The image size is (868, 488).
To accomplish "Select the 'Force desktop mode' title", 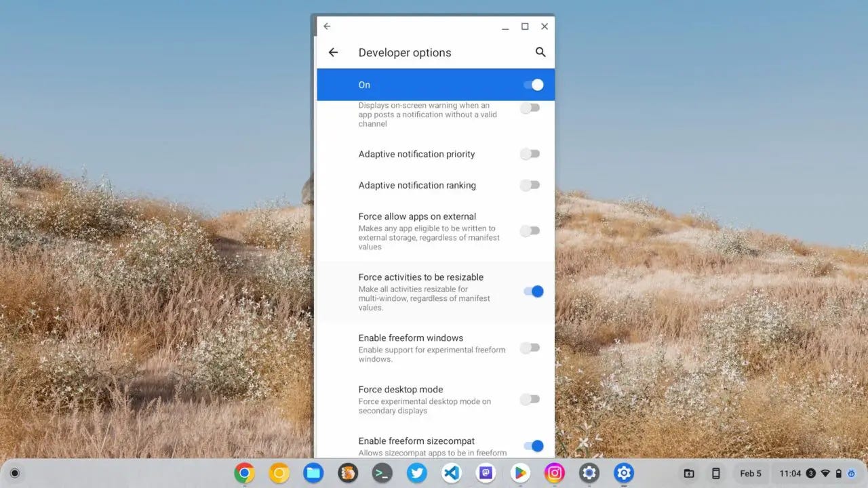I will (x=401, y=390).
